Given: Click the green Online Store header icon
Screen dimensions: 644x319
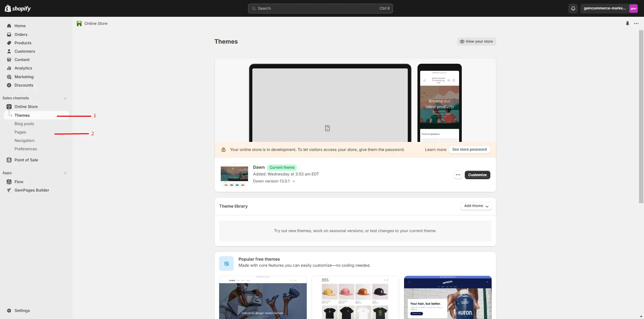Looking at the screenshot, I should click(x=79, y=23).
